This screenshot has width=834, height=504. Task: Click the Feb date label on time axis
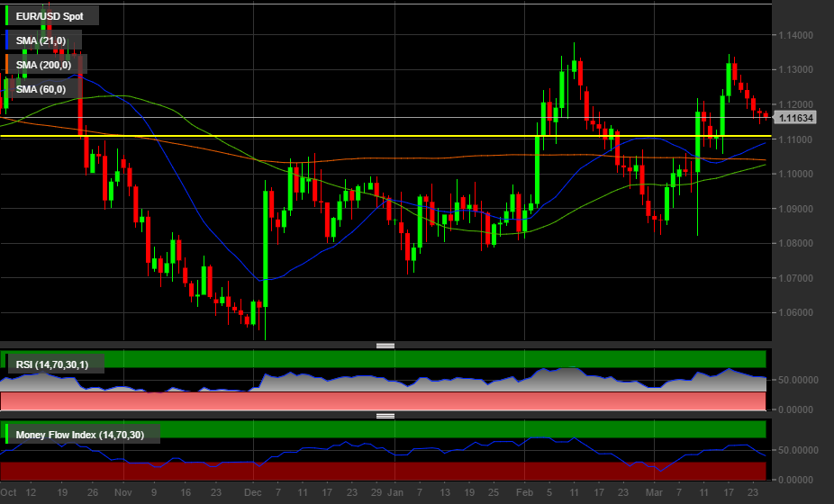point(524,493)
